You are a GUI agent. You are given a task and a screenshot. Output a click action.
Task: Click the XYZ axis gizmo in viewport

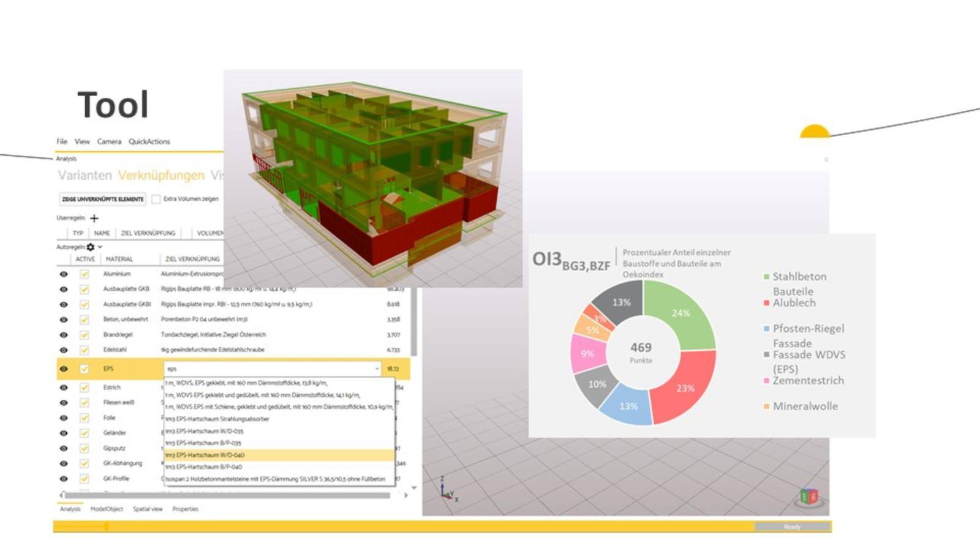pyautogui.click(x=448, y=490)
